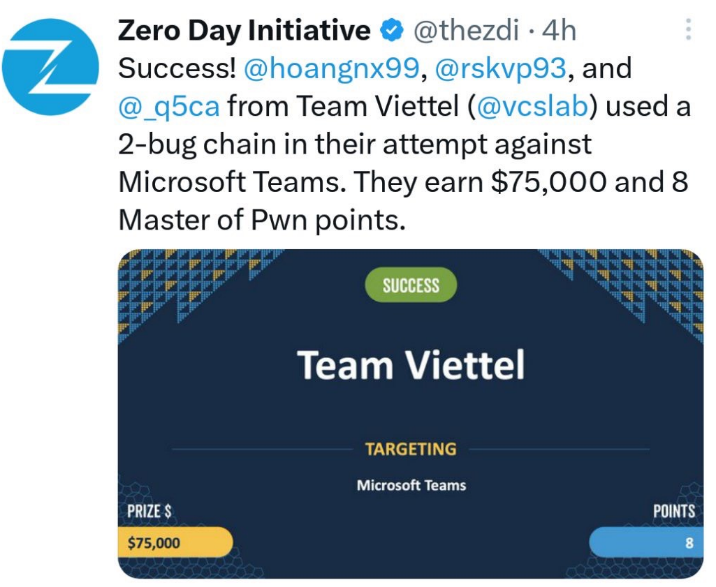
Task: Click the Team Viettel heading in image
Action: click(410, 366)
